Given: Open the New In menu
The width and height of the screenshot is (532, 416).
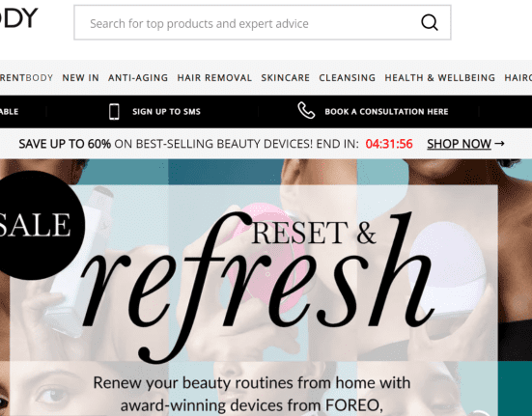Looking at the screenshot, I should tap(80, 78).
